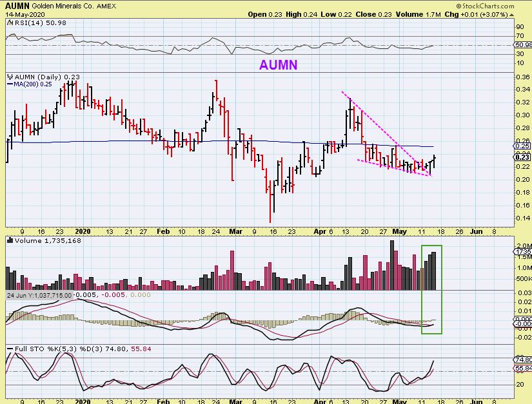532x404 pixels.
Task: Click the 74.80 stochastic %K axis tag
Action: coord(523,360)
